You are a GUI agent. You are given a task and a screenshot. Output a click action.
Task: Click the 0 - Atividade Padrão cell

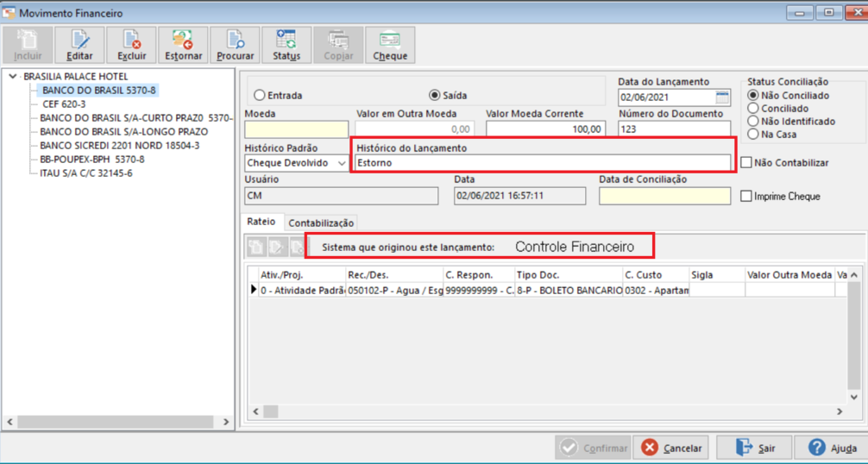coord(302,290)
